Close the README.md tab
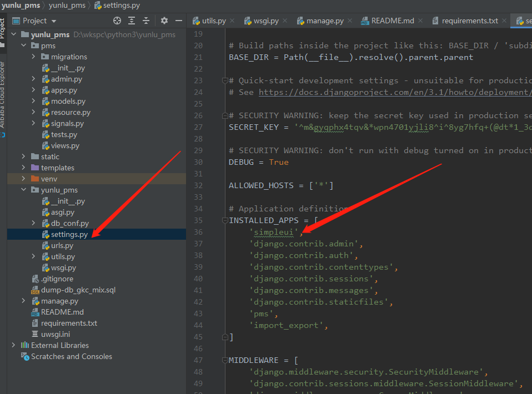 (x=420, y=21)
